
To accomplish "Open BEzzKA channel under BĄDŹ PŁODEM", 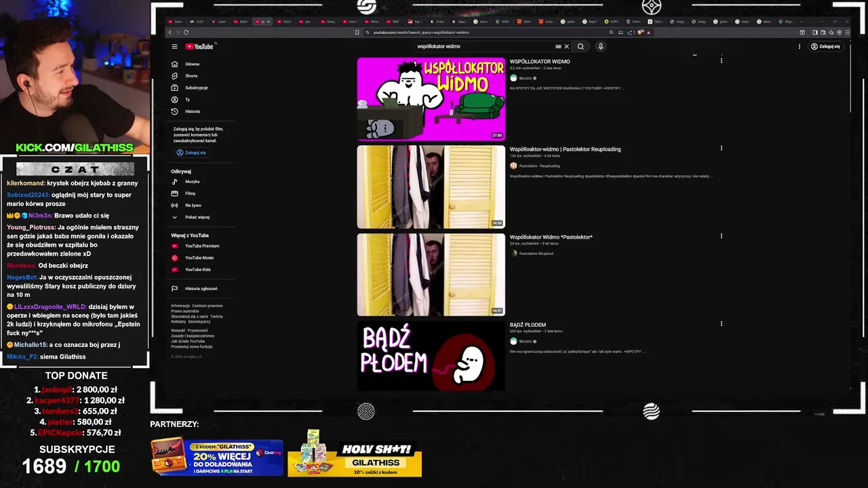I will [526, 342].
